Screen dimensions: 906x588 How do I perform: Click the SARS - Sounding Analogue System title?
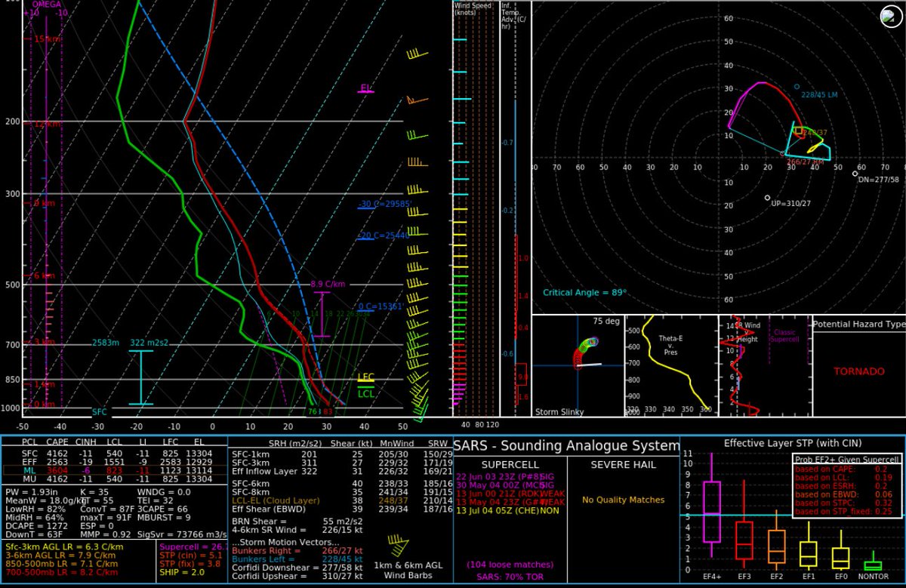(x=565, y=445)
